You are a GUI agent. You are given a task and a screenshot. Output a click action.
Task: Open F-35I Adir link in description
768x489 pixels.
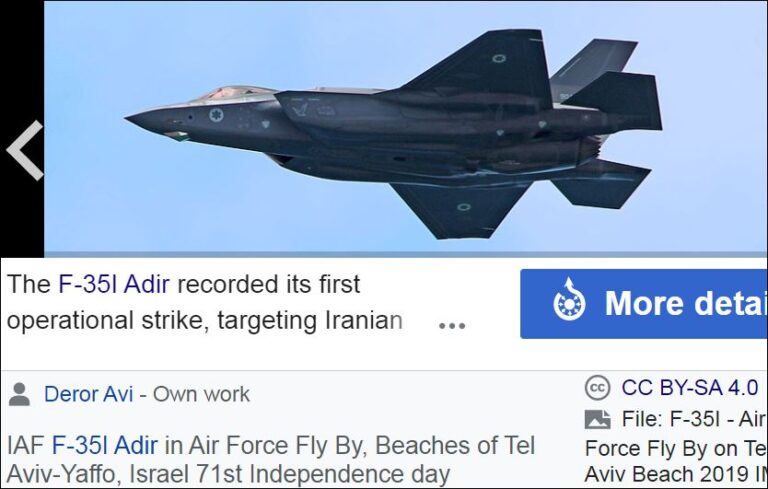click(105, 445)
